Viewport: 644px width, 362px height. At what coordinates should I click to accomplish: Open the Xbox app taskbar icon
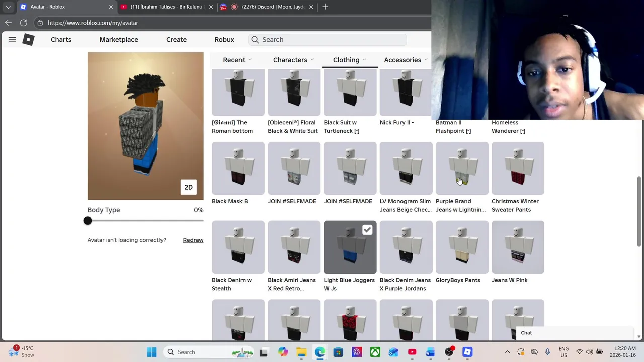point(375,352)
